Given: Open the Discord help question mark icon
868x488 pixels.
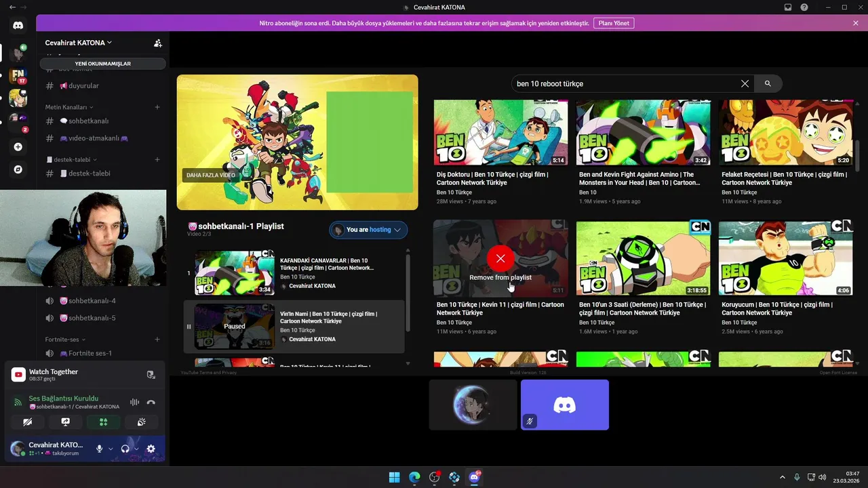Looking at the screenshot, I should tap(804, 7).
